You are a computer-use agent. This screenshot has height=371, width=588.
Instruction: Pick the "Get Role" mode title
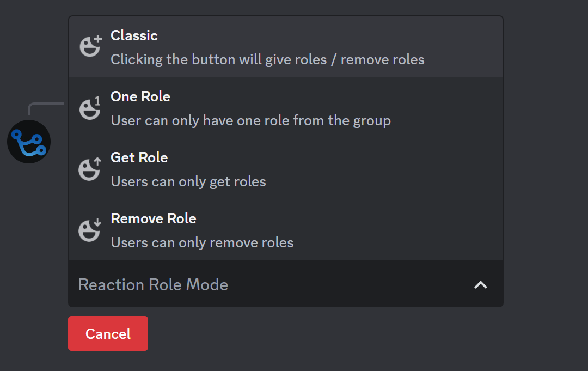[139, 157]
